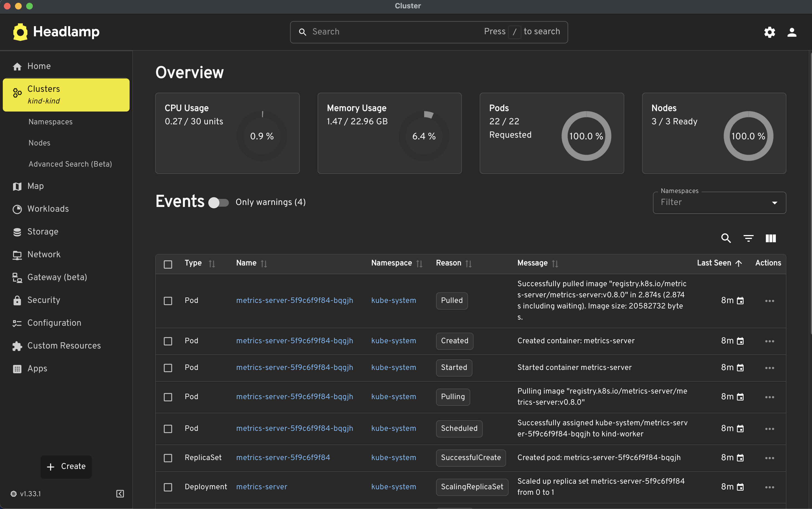Sort events by Message column arrows
The width and height of the screenshot is (812, 509).
(555, 264)
